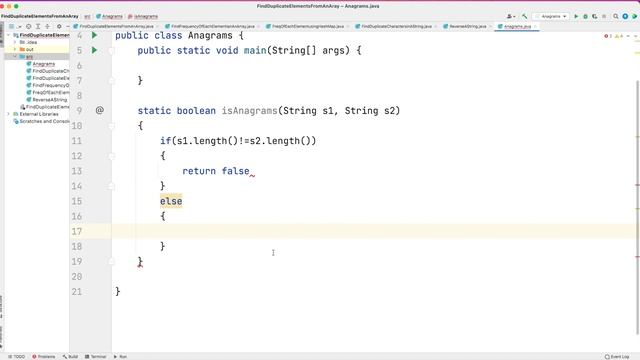
Task: Fold the if block at line 12
Action: pyautogui.click(x=111, y=156)
